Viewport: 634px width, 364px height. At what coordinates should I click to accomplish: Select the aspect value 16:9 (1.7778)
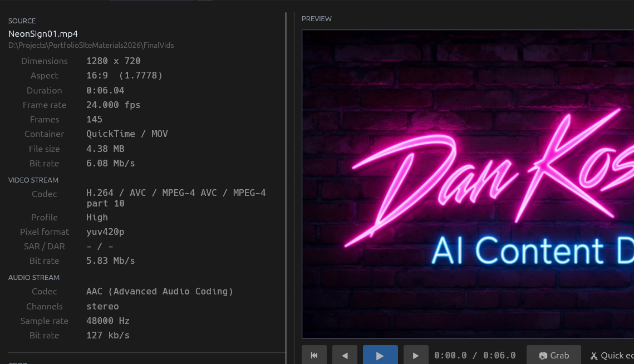click(x=124, y=76)
